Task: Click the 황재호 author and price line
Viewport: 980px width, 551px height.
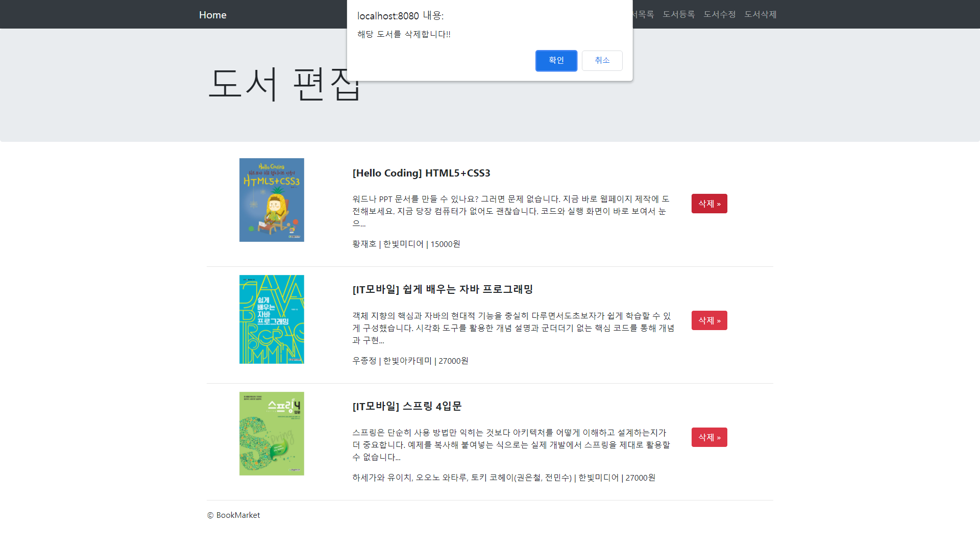Action: point(406,244)
